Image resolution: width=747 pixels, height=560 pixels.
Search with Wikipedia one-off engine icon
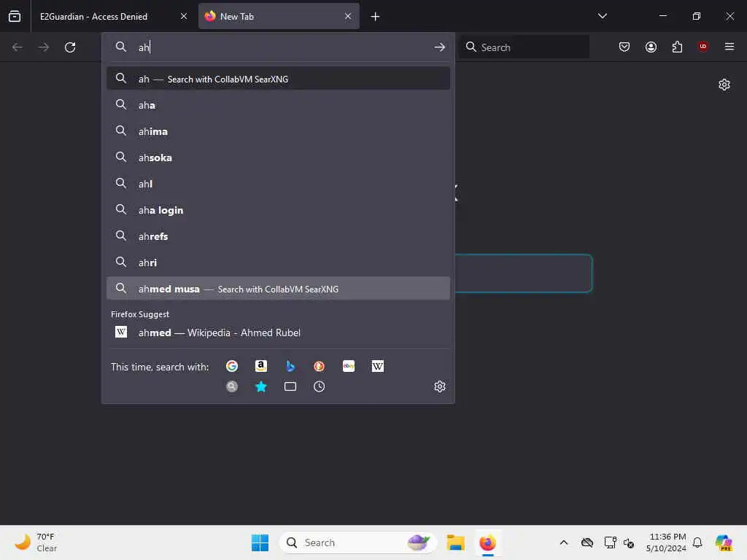(377, 366)
